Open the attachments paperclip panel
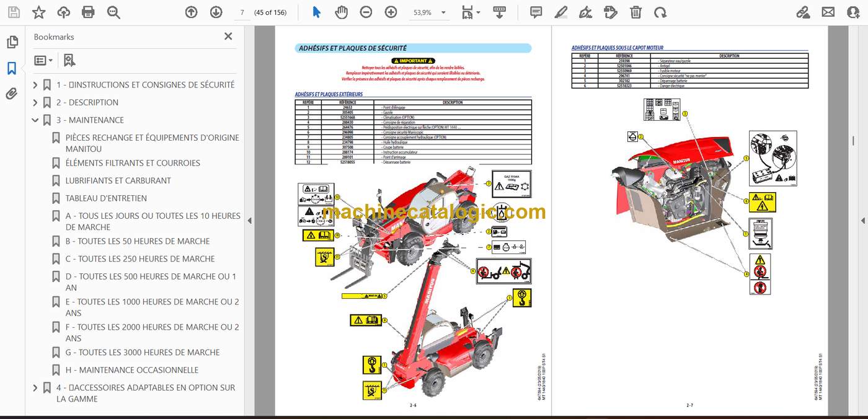The height and width of the screenshot is (419, 868). [12, 94]
